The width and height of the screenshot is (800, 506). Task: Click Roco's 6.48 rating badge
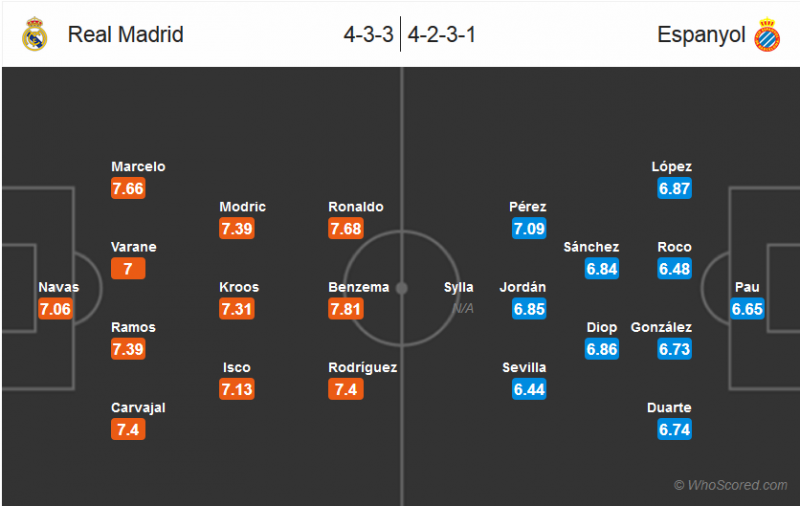tap(674, 269)
